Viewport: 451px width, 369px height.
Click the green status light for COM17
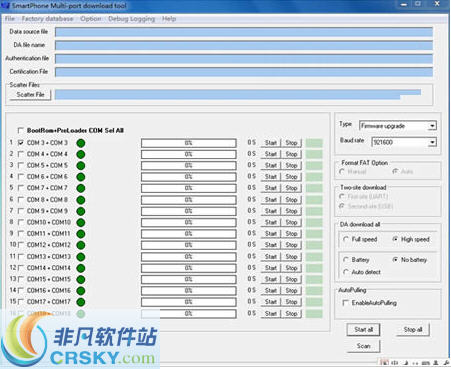point(81,302)
